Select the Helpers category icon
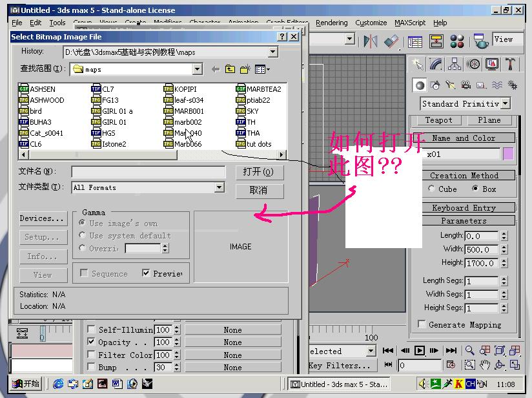532x398 pixels. click(481, 85)
